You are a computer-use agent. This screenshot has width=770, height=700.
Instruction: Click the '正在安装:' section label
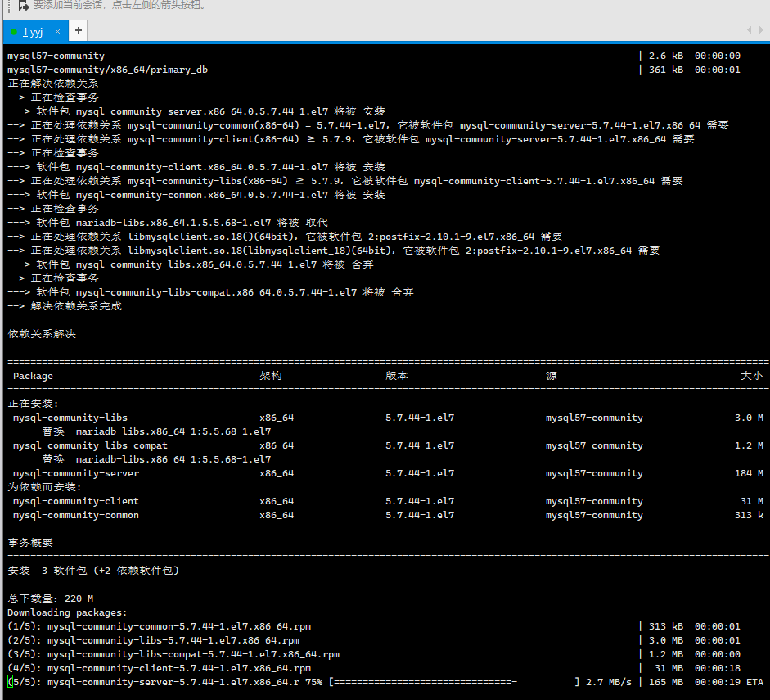pos(33,404)
